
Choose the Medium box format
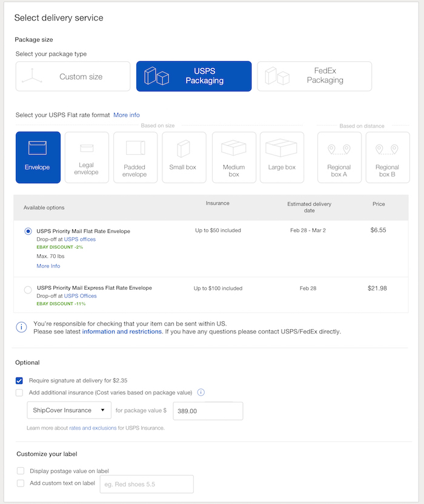[234, 157]
